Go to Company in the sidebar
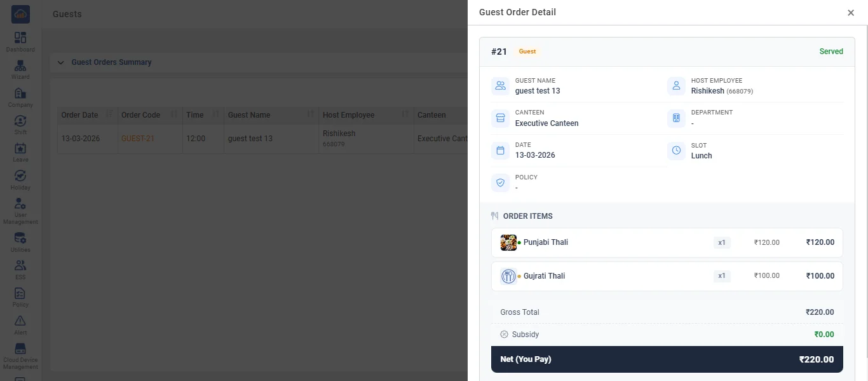 pyautogui.click(x=20, y=97)
